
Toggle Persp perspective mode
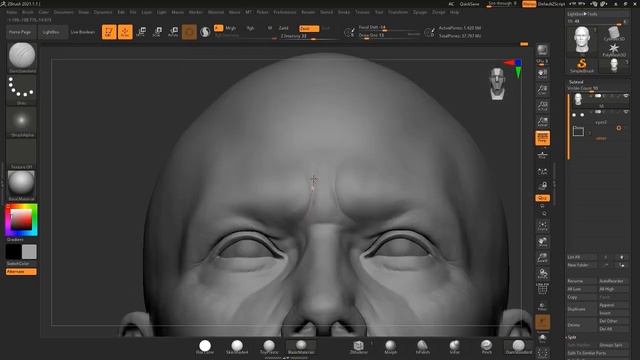[542, 138]
